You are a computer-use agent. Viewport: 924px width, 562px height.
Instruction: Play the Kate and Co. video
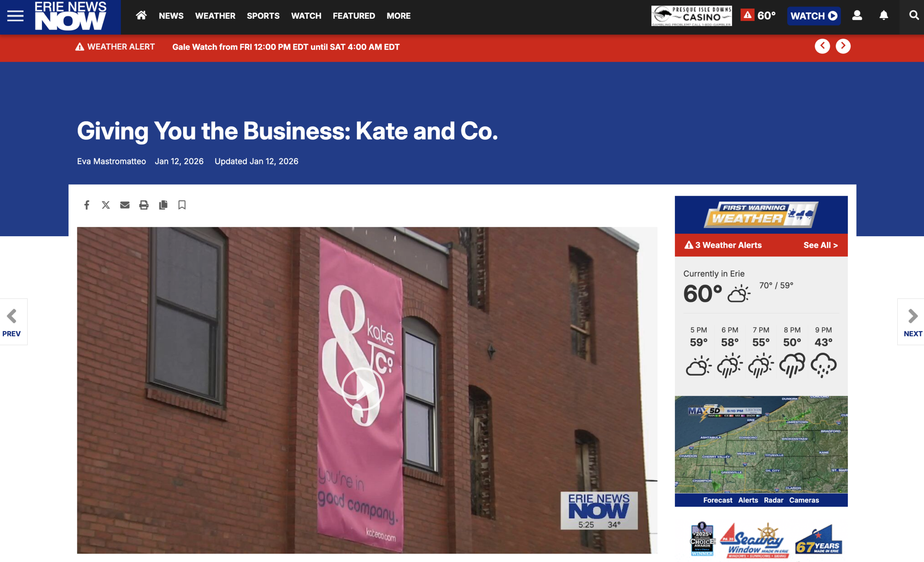point(363,389)
